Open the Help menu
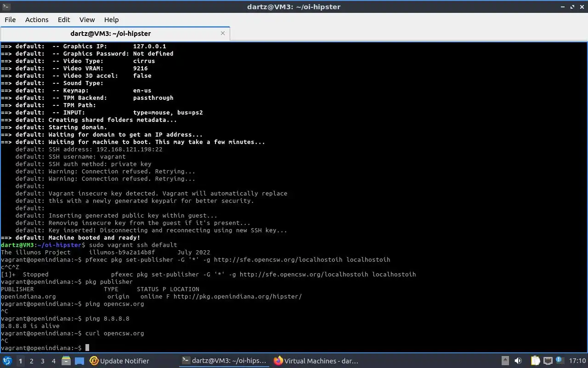Viewport: 588px width, 368px height. [x=111, y=19]
